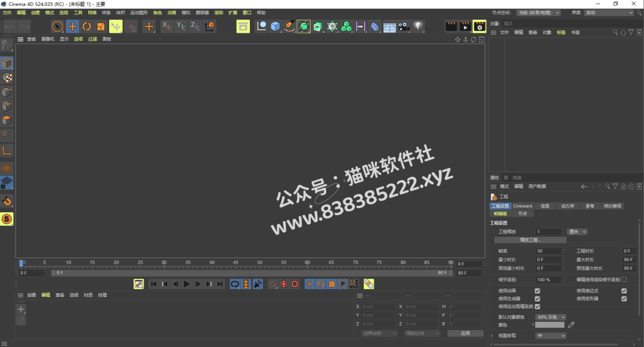This screenshot has height=347, width=644.
Task: Add a floor/environment object
Action: point(389,27)
